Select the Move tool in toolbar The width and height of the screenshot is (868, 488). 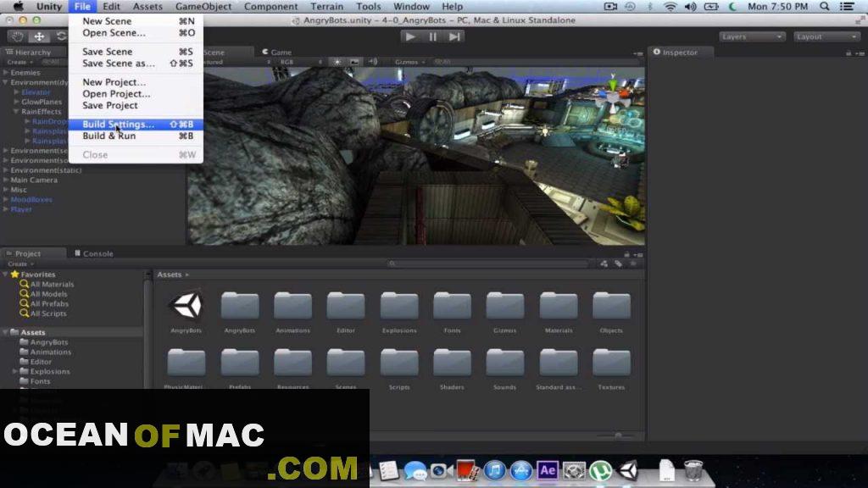click(39, 36)
